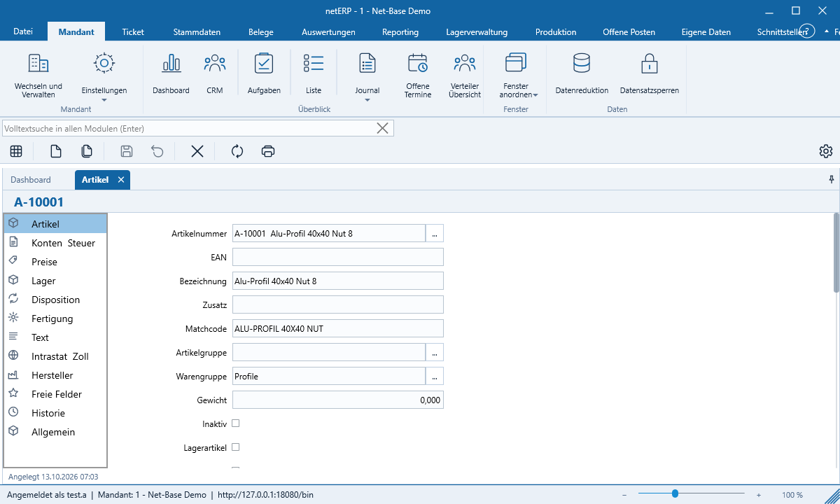Viewport: 840px width, 504px height.
Task: Click the vertical scrollbar of the article form
Action: tap(836, 253)
